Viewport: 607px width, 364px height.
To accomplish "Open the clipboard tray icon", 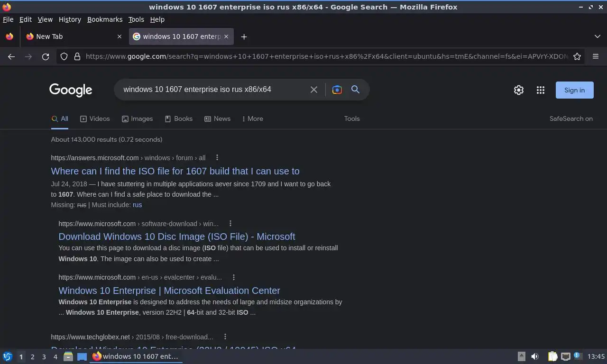I will [x=552, y=356].
